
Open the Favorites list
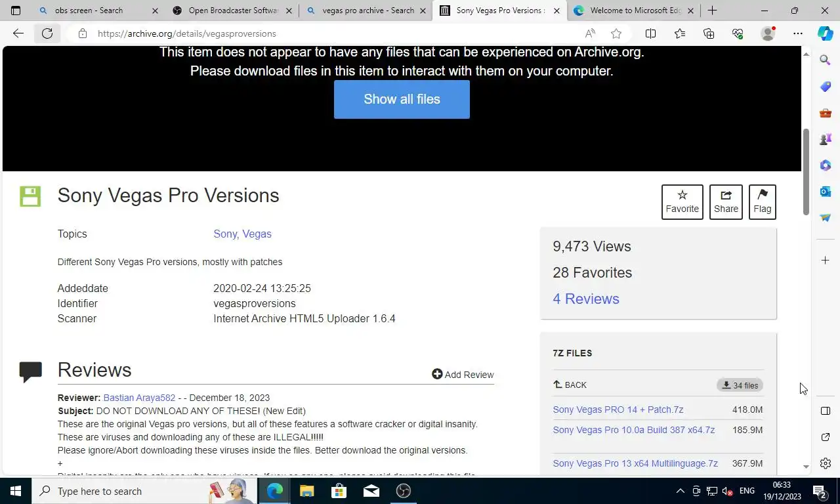[680, 33]
